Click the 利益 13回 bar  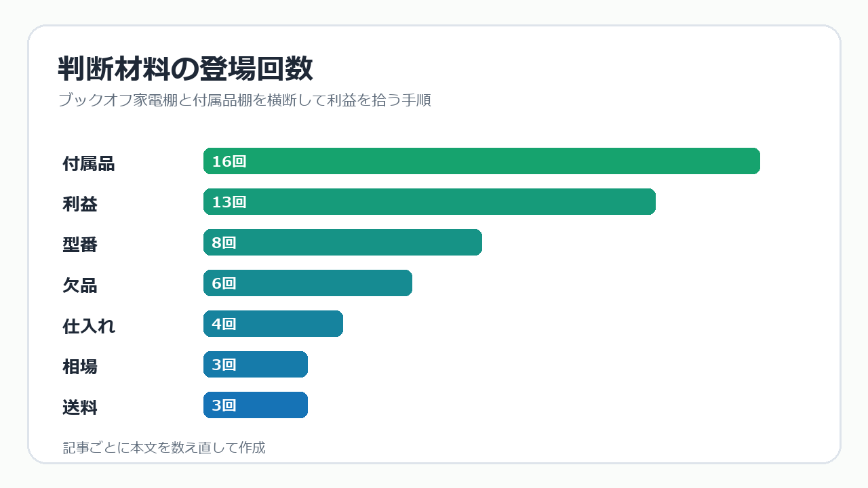(429, 202)
